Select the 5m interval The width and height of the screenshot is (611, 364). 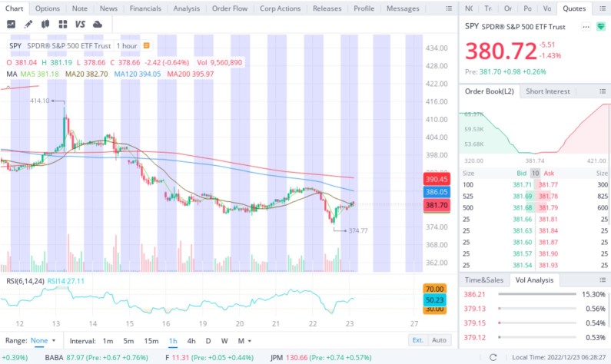pos(128,341)
